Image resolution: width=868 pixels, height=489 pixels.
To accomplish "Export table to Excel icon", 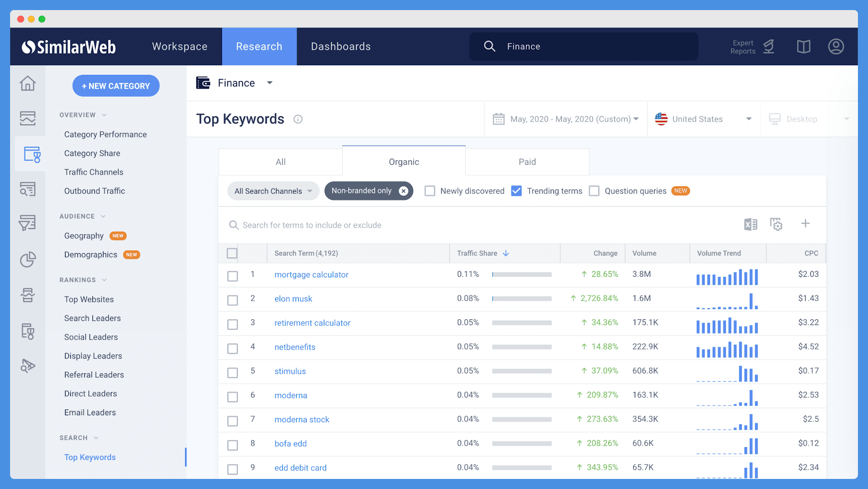I will (x=750, y=224).
